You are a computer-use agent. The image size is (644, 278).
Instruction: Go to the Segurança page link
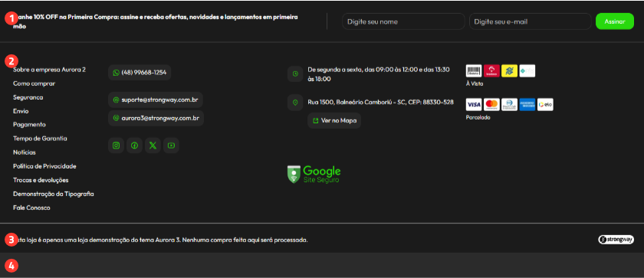28,97
